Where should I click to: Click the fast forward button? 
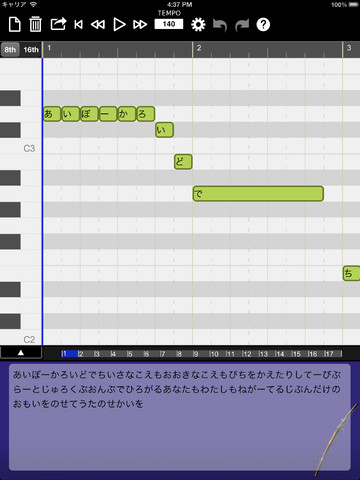coord(140,25)
